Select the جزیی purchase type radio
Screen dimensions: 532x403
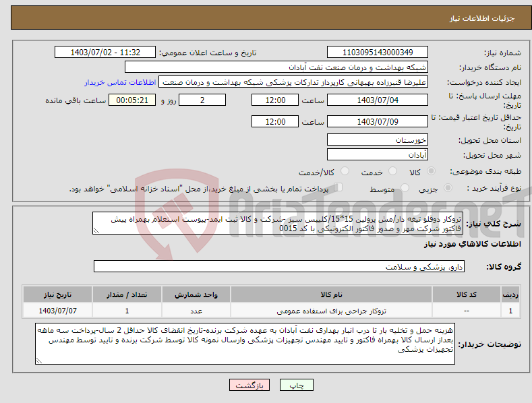click(x=448, y=188)
